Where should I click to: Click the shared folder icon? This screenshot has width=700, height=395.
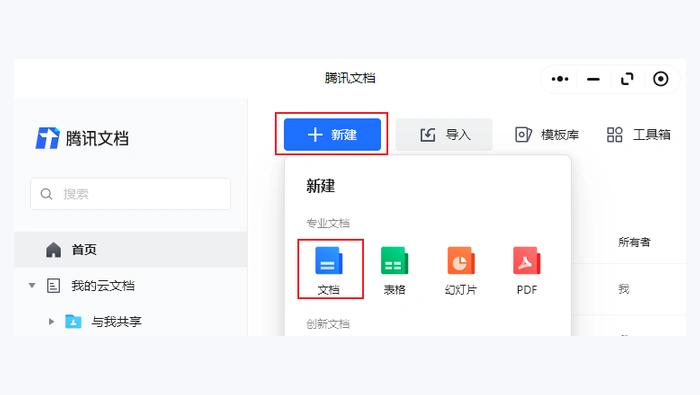coord(73,321)
